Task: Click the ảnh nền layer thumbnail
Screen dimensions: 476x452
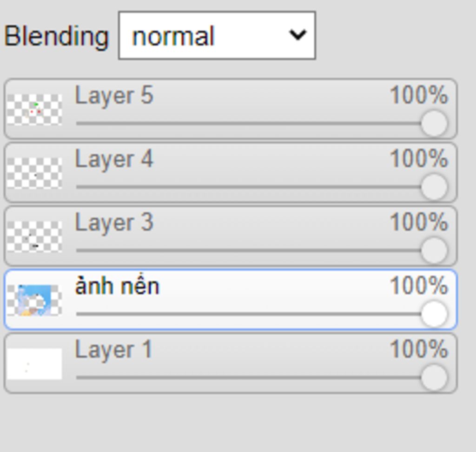Action: click(34, 300)
